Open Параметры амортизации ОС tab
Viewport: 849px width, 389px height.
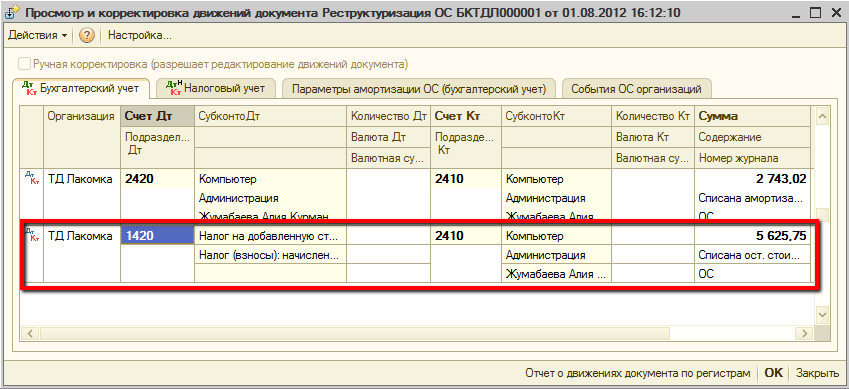(x=420, y=89)
